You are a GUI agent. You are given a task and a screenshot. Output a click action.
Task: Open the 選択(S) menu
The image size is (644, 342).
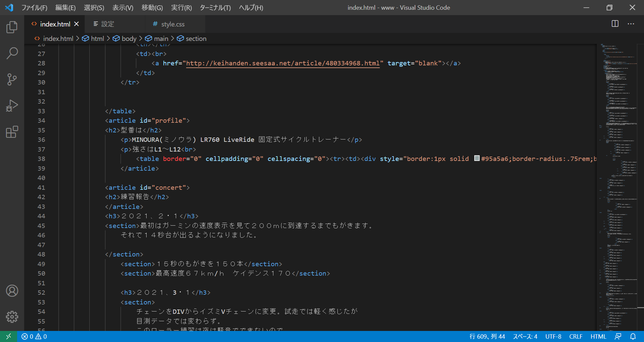coord(94,7)
